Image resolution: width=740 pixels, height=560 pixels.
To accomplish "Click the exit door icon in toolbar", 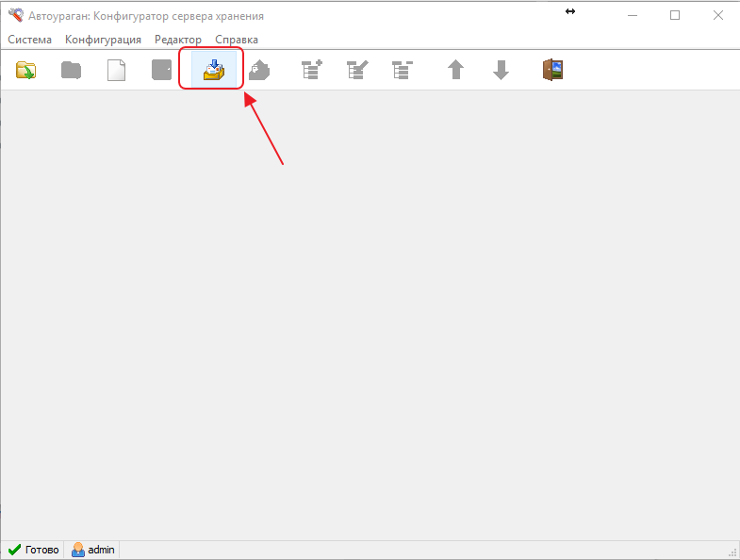I will 552,71.
